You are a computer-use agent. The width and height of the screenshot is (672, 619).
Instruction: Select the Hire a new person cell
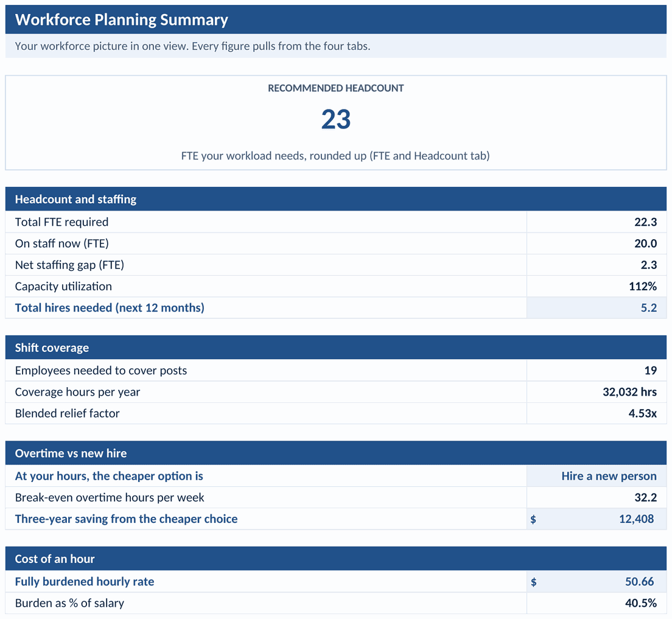597,476
